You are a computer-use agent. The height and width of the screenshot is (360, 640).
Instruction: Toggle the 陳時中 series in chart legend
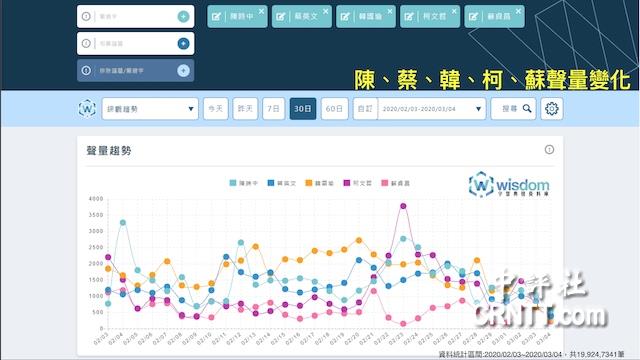tap(244, 183)
